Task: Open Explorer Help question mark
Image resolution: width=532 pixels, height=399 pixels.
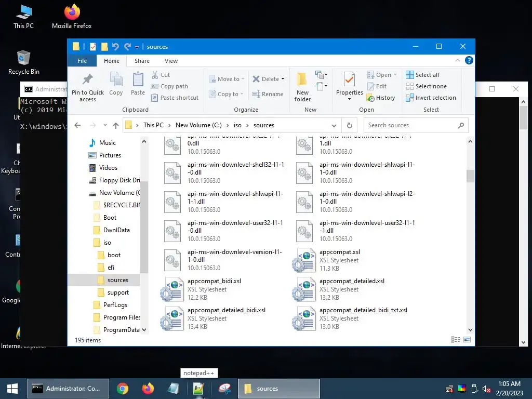Action: click(469, 60)
